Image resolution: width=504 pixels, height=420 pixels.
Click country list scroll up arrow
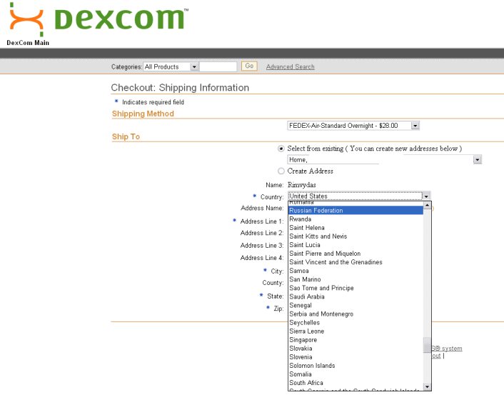[x=428, y=206]
